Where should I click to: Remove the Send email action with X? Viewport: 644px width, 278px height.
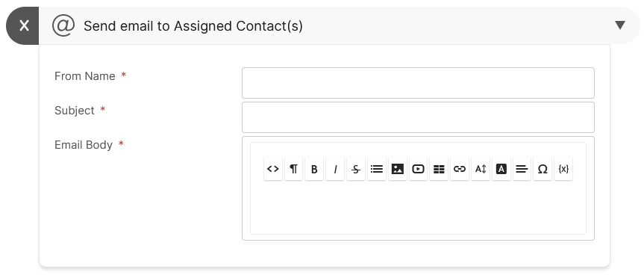(23, 25)
